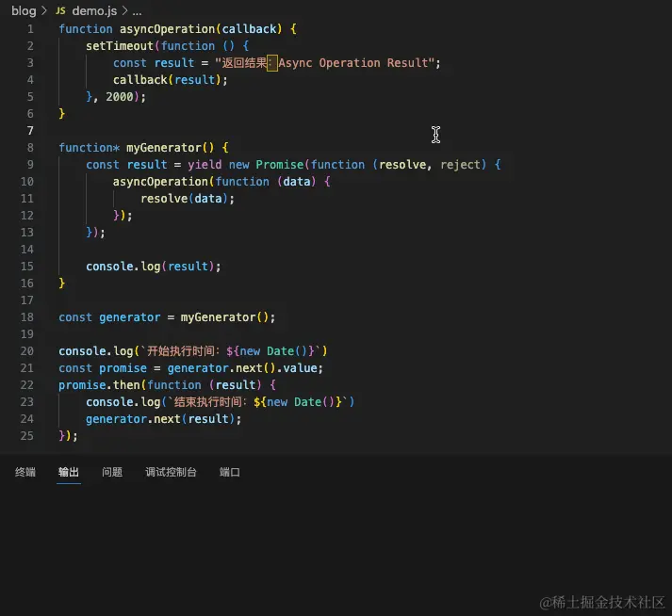Click the yield keyword on line 9
Image resolution: width=672 pixels, height=616 pixels.
click(205, 165)
